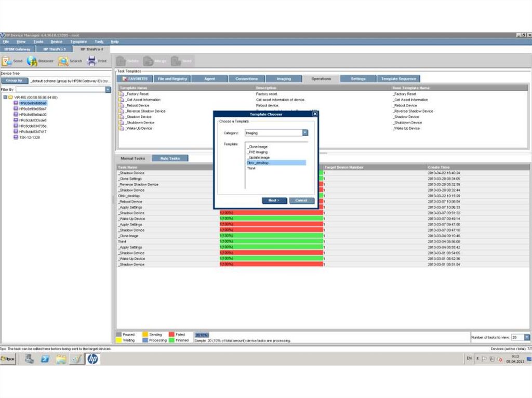The image size is (532, 398).
Task: Click the Filter By input field
Action: click(x=60, y=89)
